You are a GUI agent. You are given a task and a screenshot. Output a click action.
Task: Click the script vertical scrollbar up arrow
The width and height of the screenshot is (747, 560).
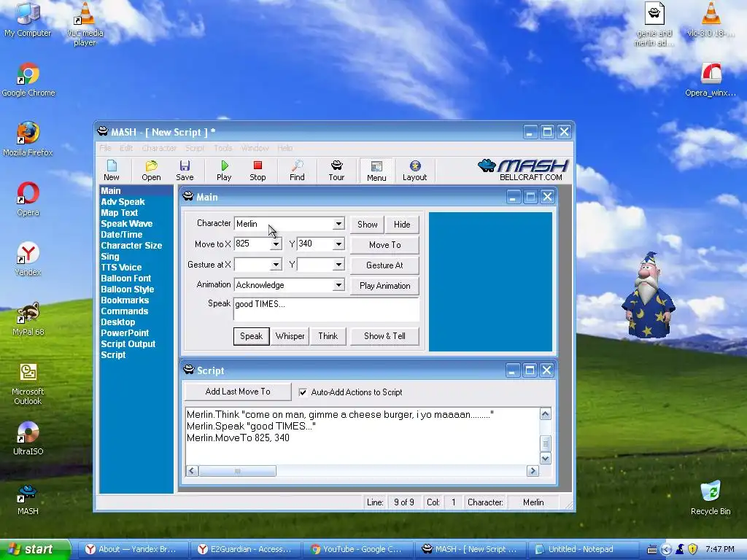pyautogui.click(x=546, y=414)
